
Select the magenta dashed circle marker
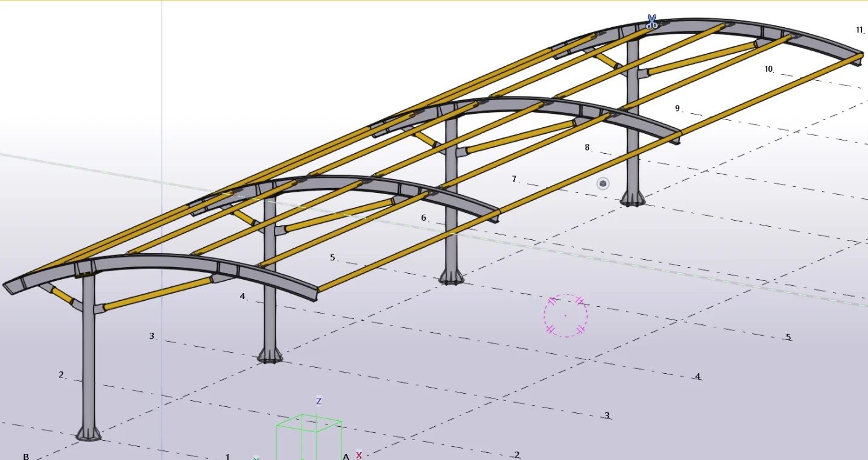[x=565, y=315]
